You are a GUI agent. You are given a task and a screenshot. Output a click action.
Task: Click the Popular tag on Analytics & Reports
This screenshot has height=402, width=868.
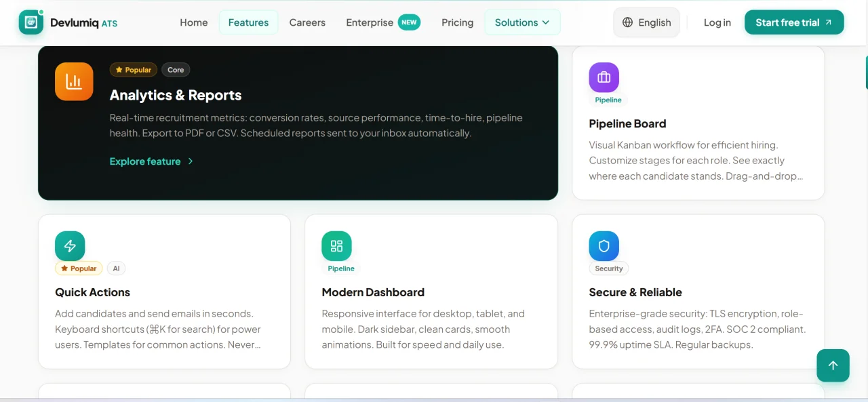pos(134,70)
